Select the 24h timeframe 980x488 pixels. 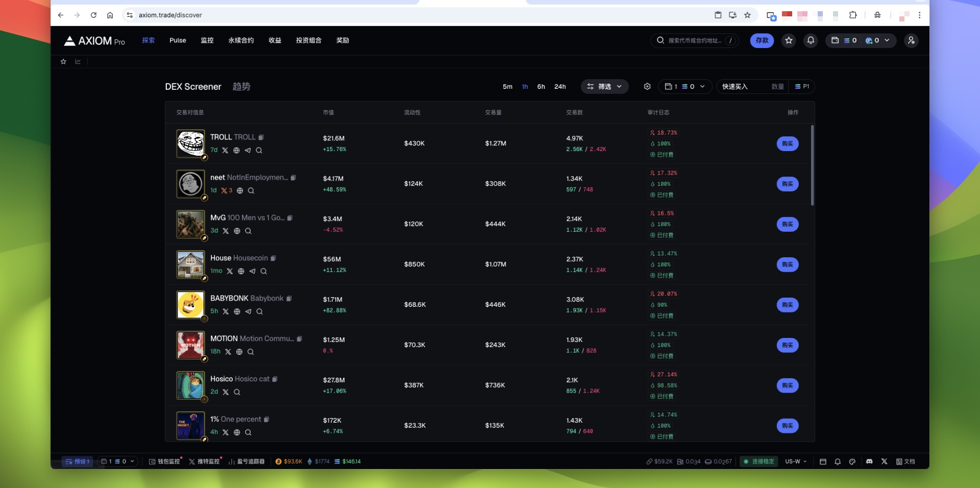[560, 87]
